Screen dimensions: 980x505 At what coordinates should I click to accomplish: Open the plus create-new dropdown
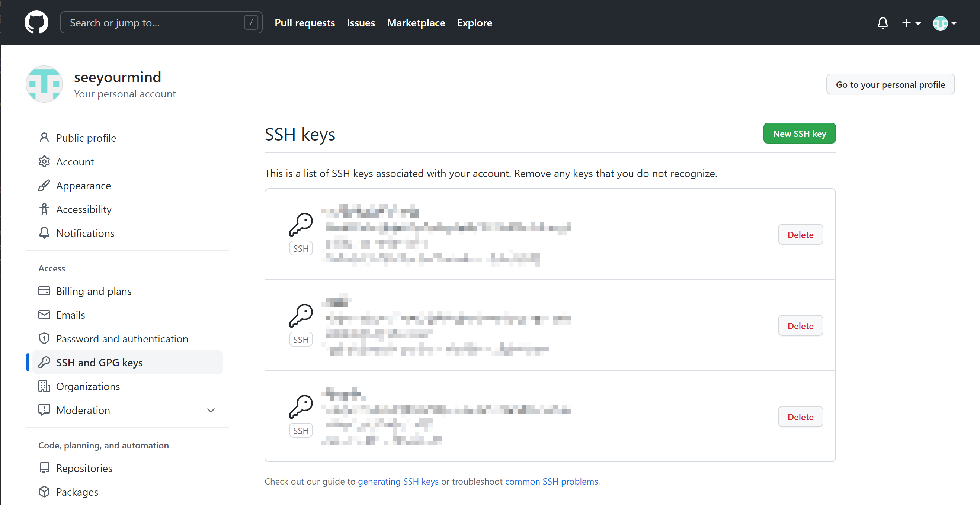coord(911,23)
